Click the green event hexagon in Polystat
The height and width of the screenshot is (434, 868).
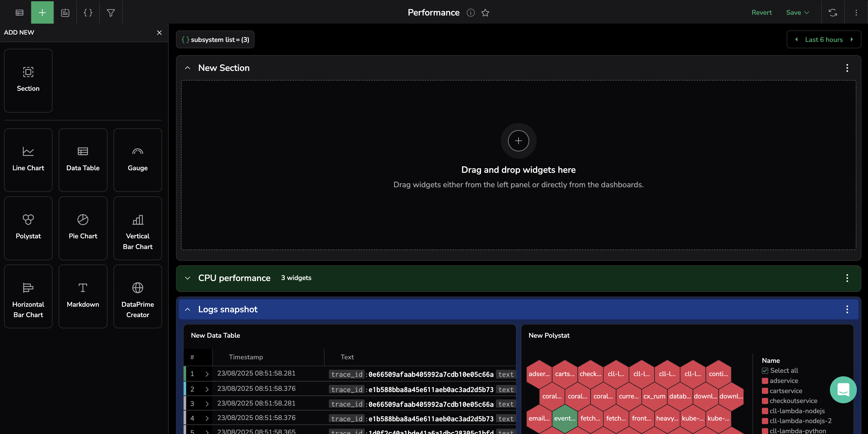pos(565,418)
